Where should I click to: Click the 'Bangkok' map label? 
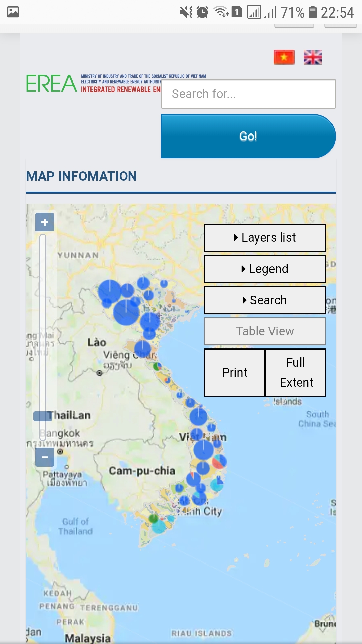60,433
